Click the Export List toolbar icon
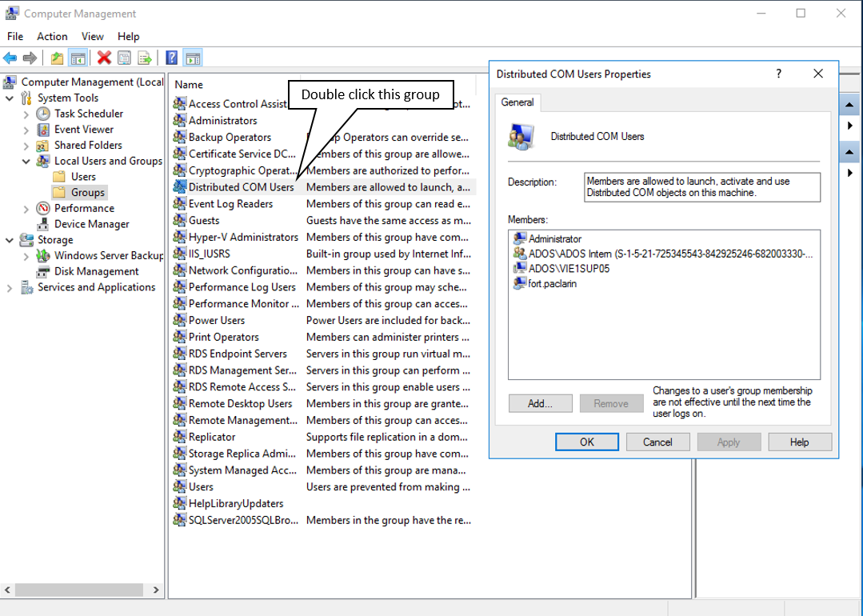The width and height of the screenshot is (863, 616). (x=145, y=58)
